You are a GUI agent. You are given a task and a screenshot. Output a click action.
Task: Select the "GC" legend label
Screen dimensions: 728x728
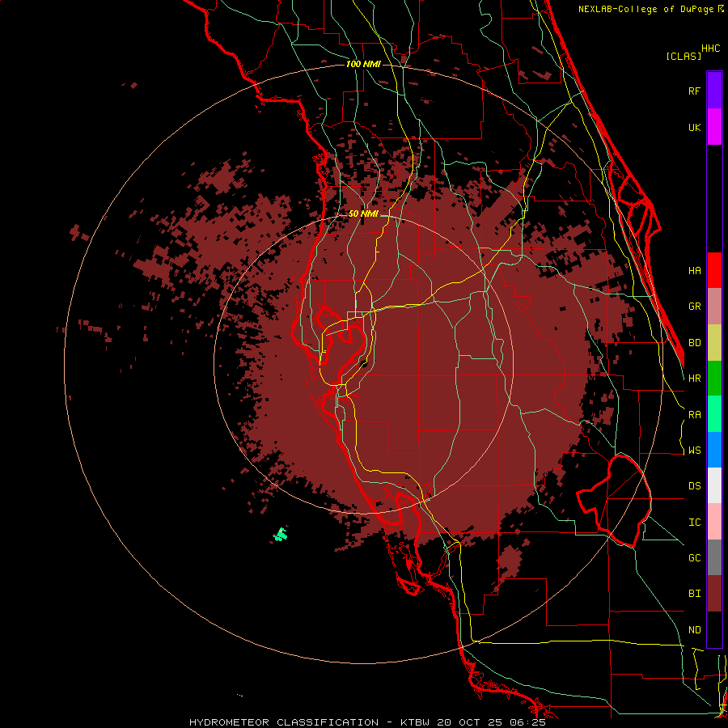pos(695,558)
